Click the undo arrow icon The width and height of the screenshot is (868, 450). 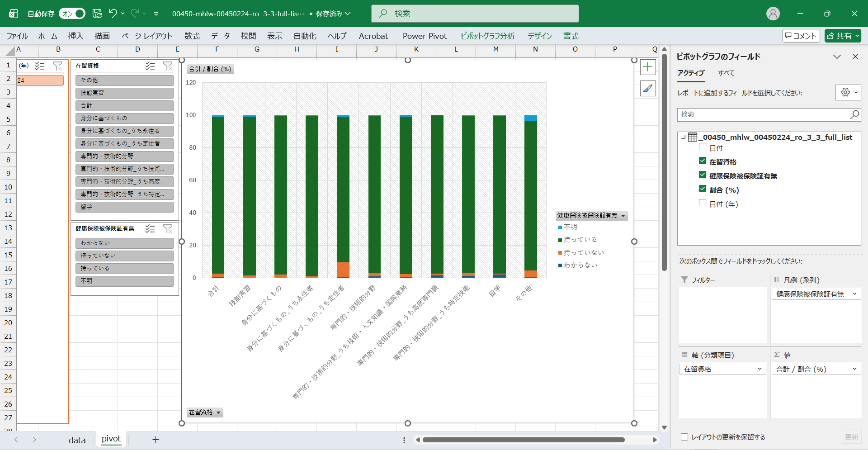coord(113,14)
